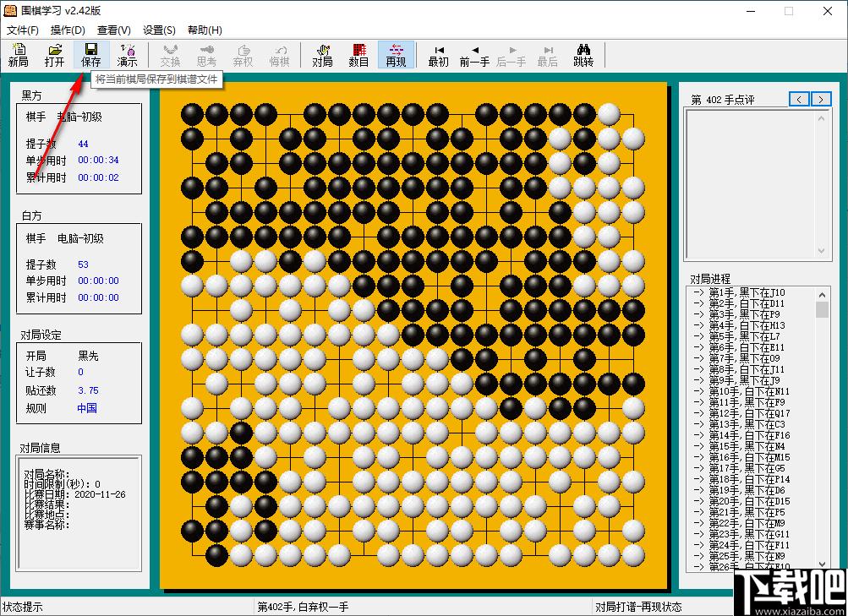Click the move list scrollbar up arrow

(822, 295)
